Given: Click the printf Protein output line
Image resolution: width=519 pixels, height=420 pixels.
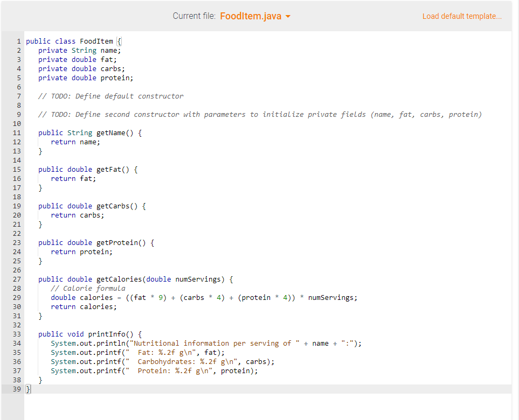Looking at the screenshot, I should (x=154, y=371).
